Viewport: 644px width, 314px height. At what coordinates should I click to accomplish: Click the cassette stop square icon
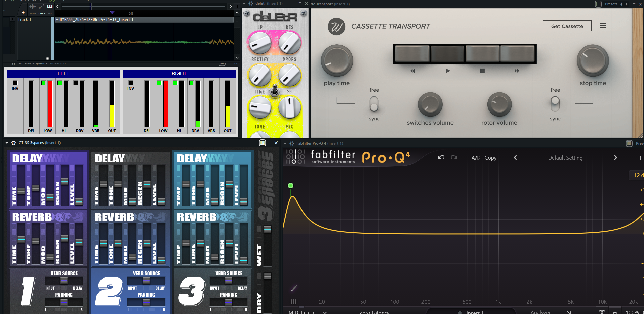point(482,71)
